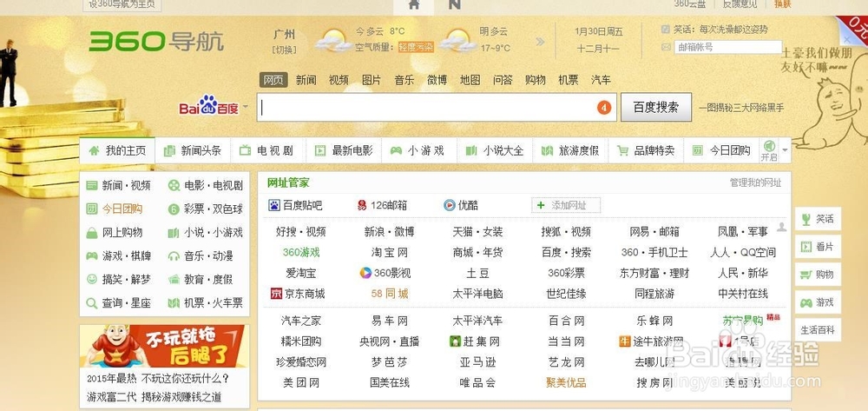Open 小游戏 navigation tab

(x=419, y=150)
